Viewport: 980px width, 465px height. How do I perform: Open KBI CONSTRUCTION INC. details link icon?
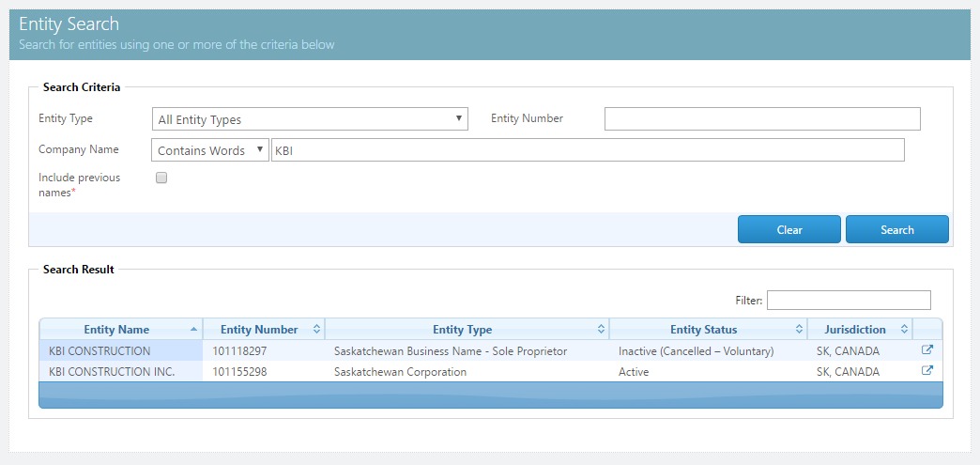pos(927,370)
